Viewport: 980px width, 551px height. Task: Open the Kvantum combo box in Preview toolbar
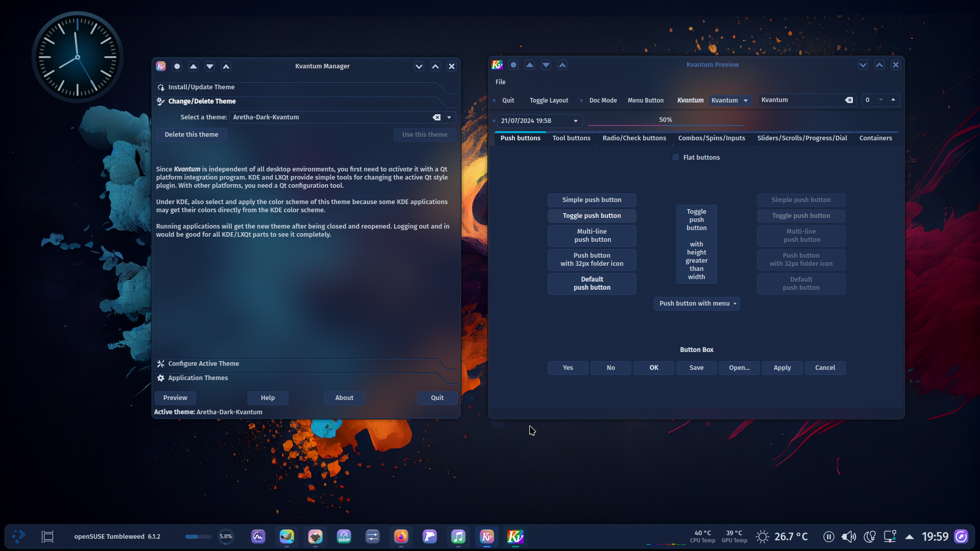click(x=729, y=101)
